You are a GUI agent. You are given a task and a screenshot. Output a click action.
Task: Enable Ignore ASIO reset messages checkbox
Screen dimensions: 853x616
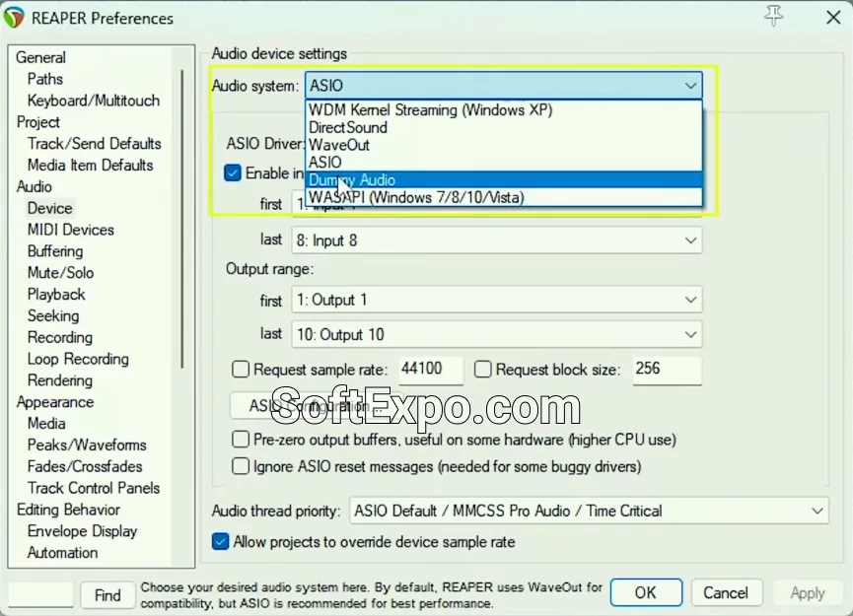tap(241, 466)
